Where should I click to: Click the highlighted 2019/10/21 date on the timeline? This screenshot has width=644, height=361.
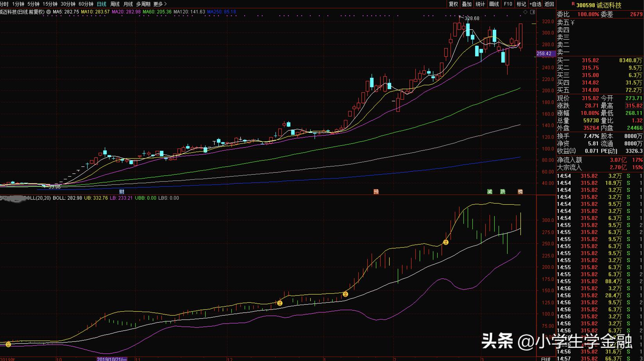tap(111, 358)
